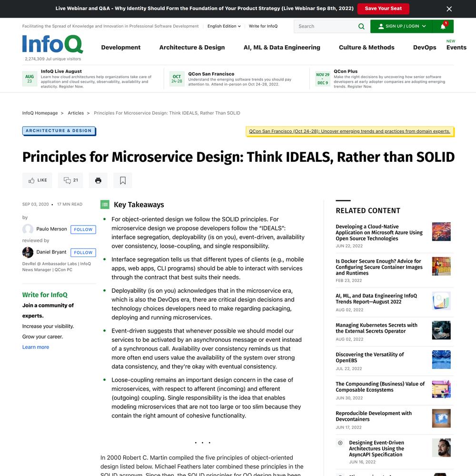Open the Culture & Methods menu
The image size is (476, 476).
[367, 47]
